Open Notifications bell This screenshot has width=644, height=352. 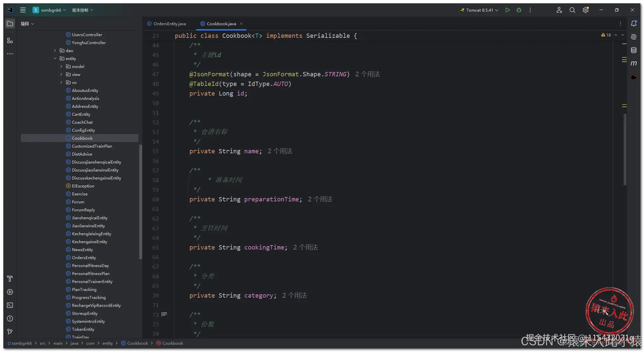634,24
